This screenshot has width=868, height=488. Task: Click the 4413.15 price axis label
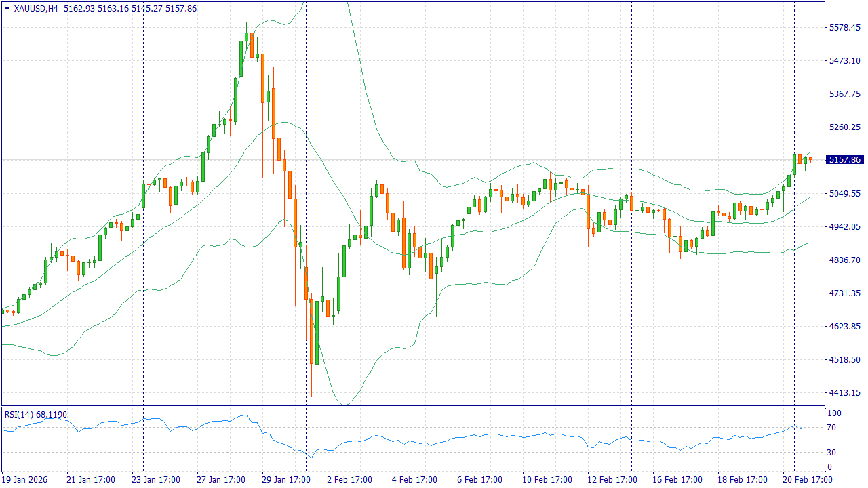844,393
